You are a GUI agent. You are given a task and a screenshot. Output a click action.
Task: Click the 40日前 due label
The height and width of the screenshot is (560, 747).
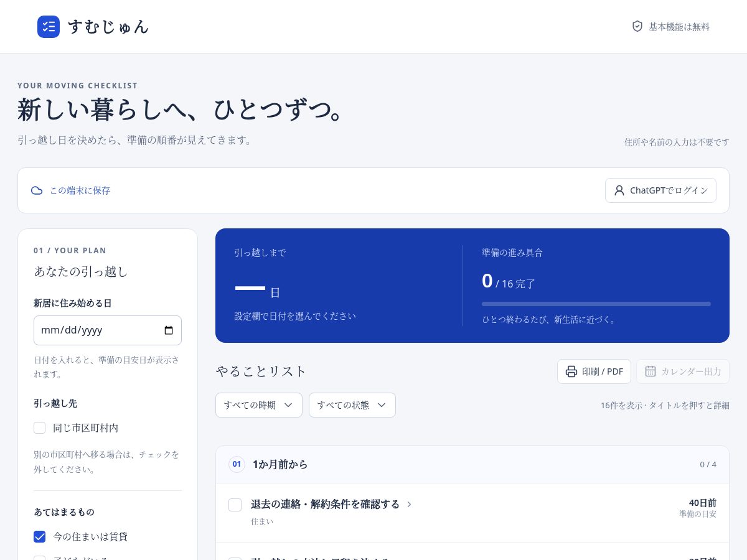[x=702, y=503]
